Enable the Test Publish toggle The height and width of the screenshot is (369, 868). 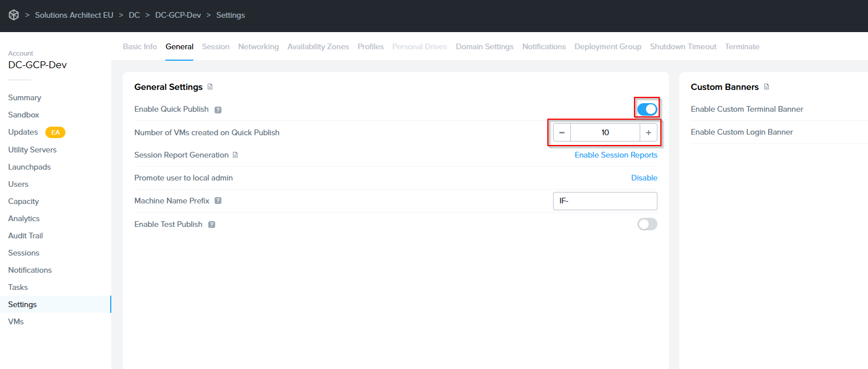point(647,224)
